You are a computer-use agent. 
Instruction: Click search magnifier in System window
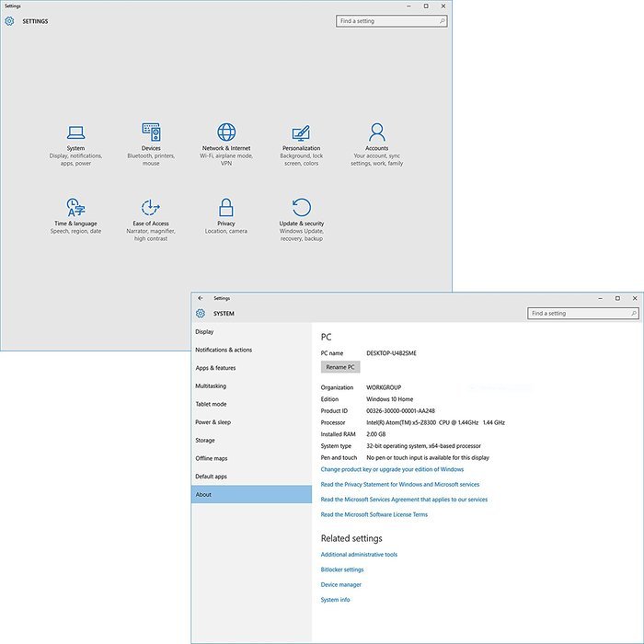634,314
